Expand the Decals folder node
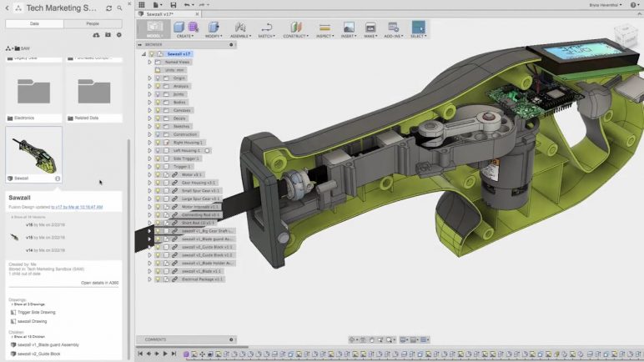The width and height of the screenshot is (644, 362). [x=149, y=118]
